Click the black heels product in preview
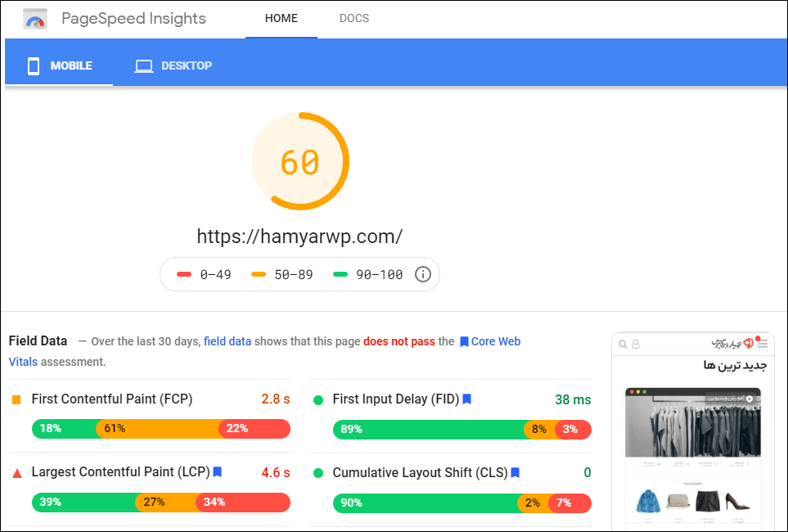The image size is (788, 532). pos(738,501)
